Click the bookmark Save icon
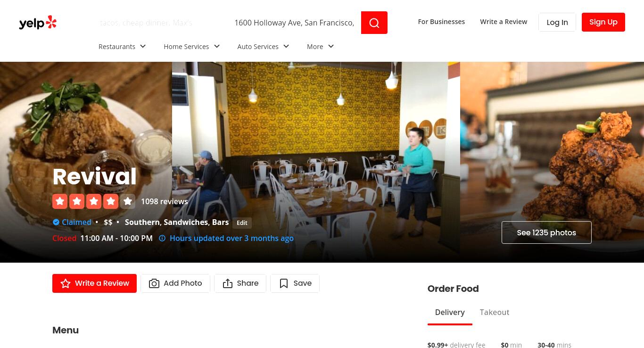Image resolution: width=644 pixels, height=348 pixels. 284,283
